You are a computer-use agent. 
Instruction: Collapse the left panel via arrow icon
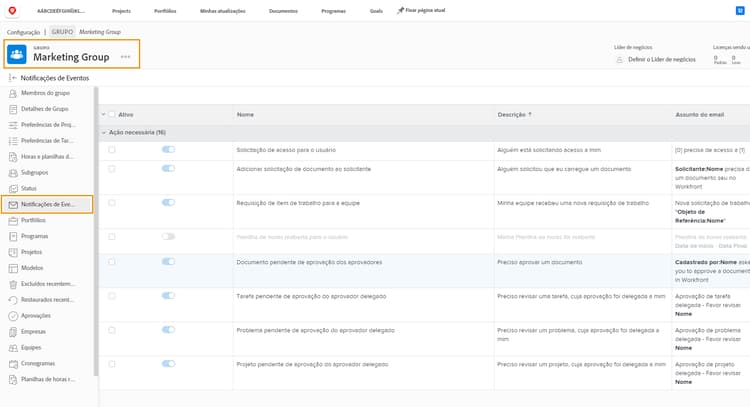pyautogui.click(x=13, y=76)
